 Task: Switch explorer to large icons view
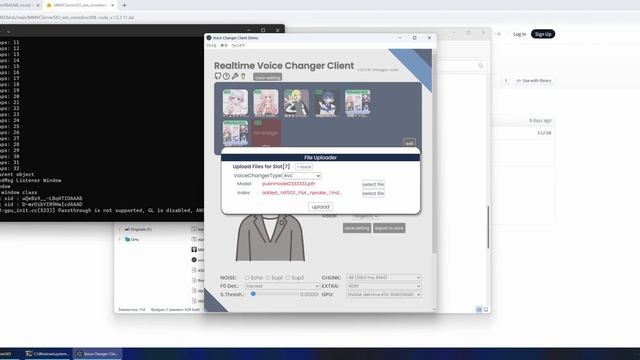(486, 310)
